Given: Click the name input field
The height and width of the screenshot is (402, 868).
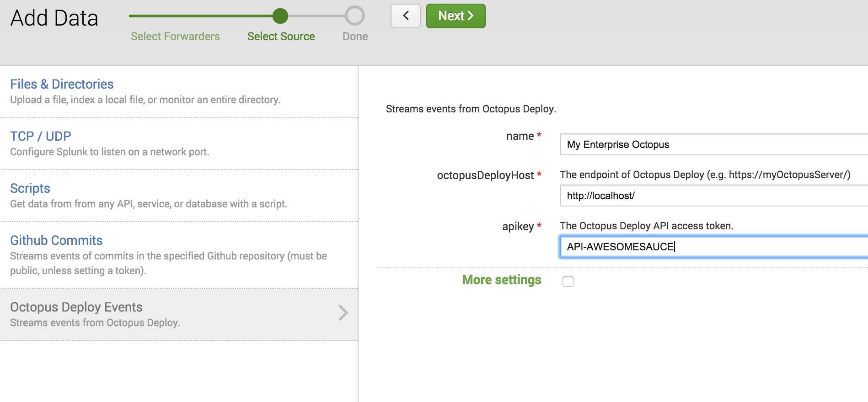Looking at the screenshot, I should (713, 144).
